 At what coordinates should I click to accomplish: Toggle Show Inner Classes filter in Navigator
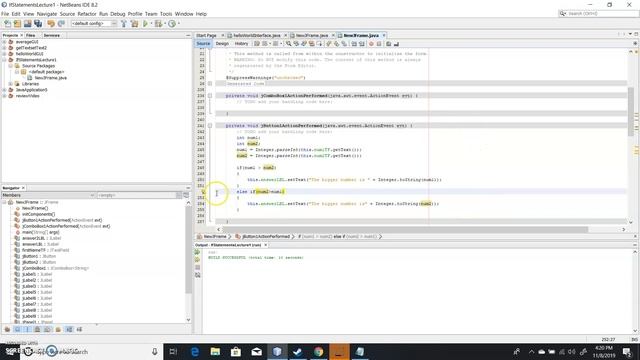47,329
